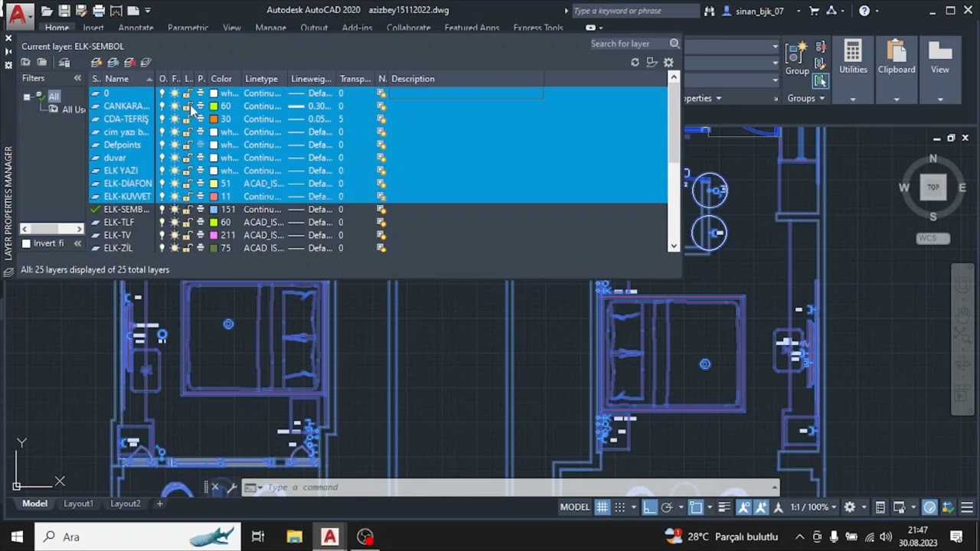Click the Delete Layer icon

pos(129,62)
